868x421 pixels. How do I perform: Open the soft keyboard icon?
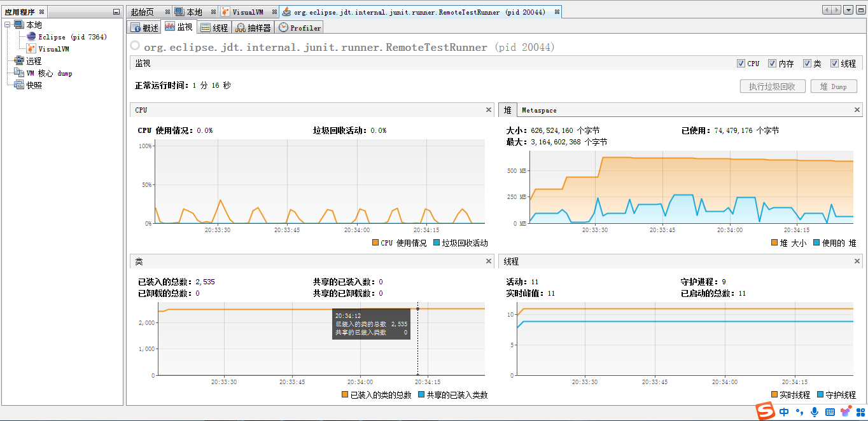pos(830,412)
